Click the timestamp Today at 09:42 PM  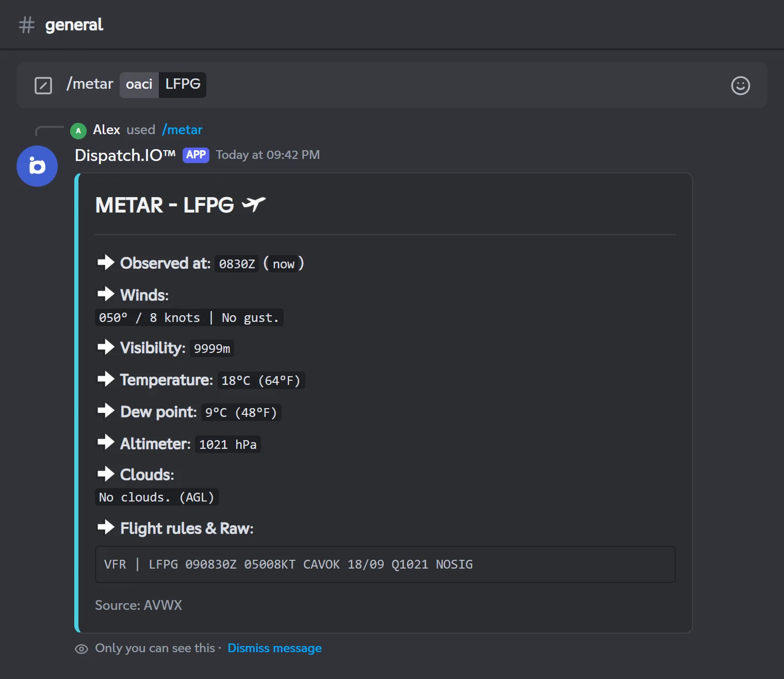point(268,155)
